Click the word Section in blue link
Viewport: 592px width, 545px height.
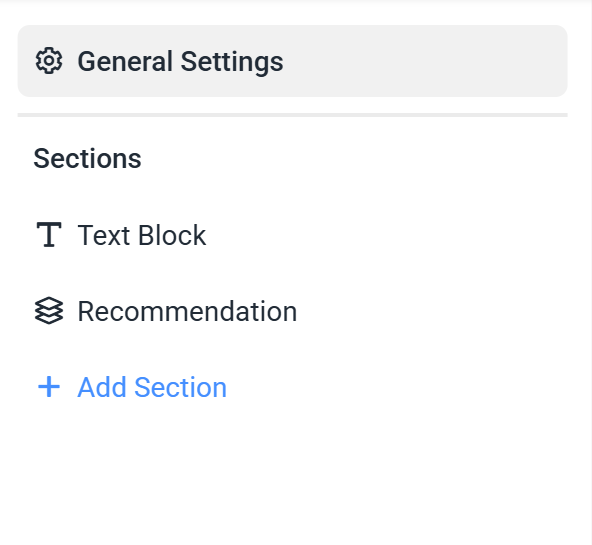point(180,388)
